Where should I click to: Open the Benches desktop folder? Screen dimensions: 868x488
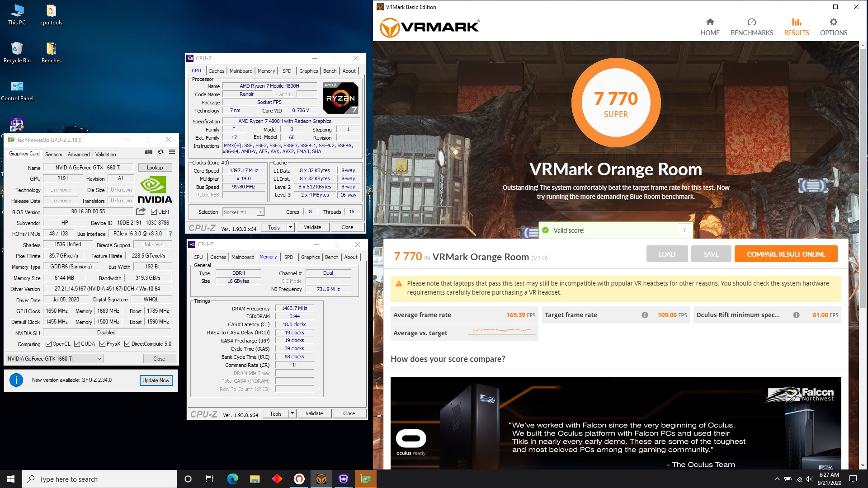click(51, 52)
